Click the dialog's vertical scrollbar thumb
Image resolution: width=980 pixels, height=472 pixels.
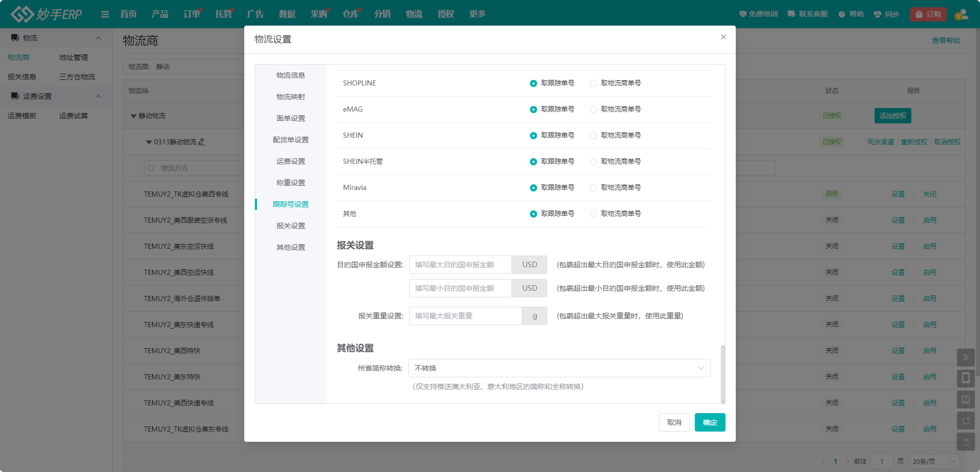(722, 374)
